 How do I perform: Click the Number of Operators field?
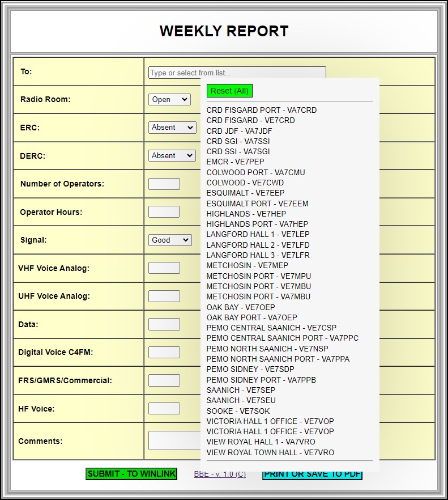(x=164, y=184)
